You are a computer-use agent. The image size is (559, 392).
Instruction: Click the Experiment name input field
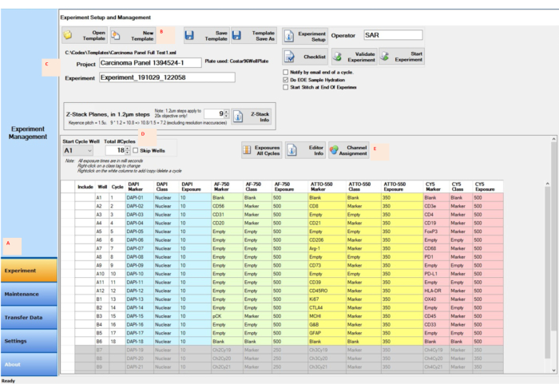pyautogui.click(x=167, y=77)
